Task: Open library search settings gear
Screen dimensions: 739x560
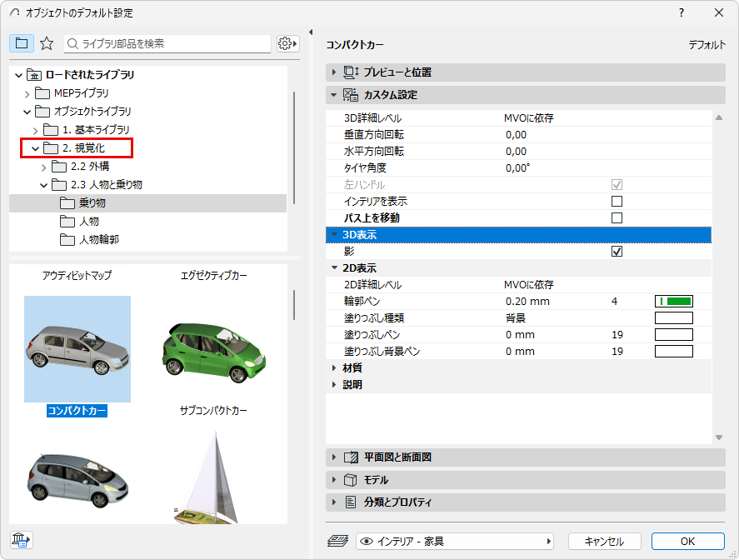Action: tap(287, 44)
